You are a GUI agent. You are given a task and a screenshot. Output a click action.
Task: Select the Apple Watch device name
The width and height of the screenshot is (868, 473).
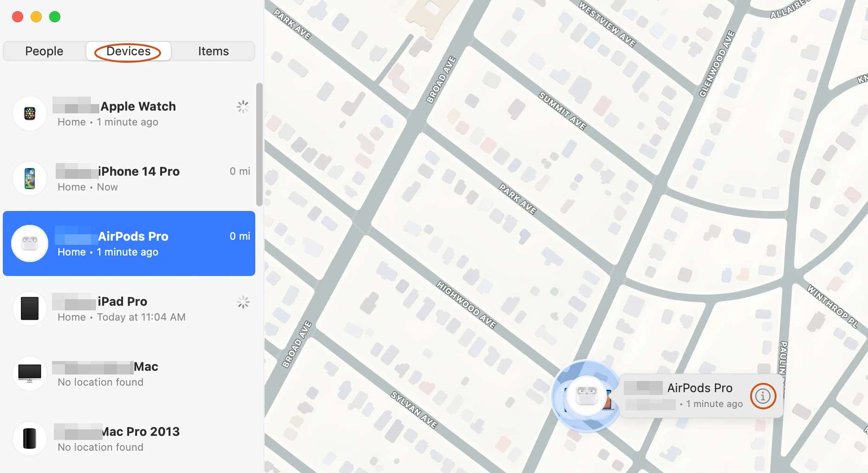coord(138,106)
